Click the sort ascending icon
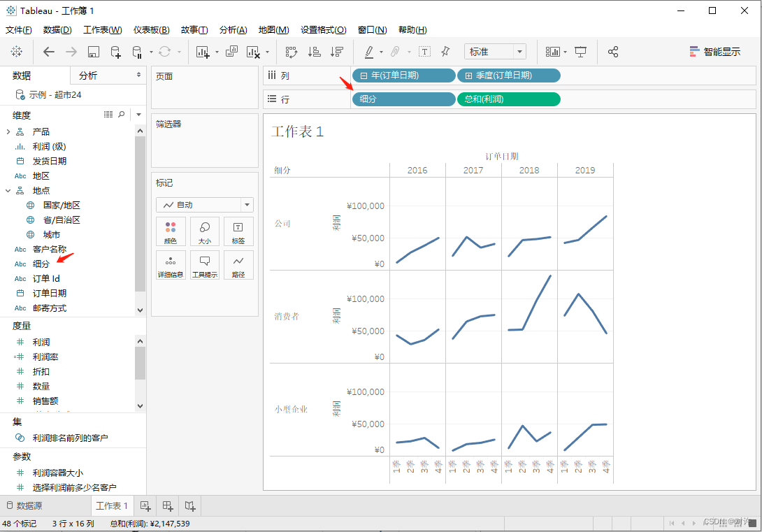The width and height of the screenshot is (762, 532). (x=315, y=52)
